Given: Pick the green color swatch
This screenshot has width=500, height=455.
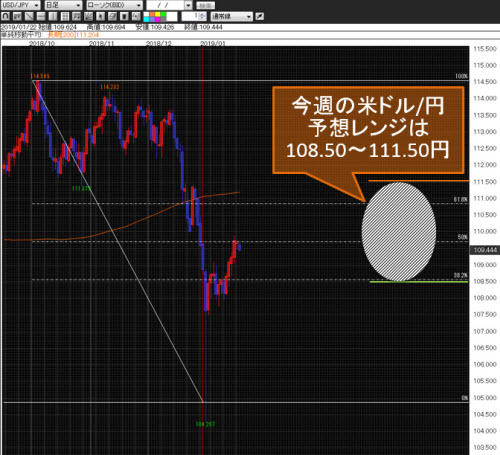Looking at the screenshot, I should point(163,14).
